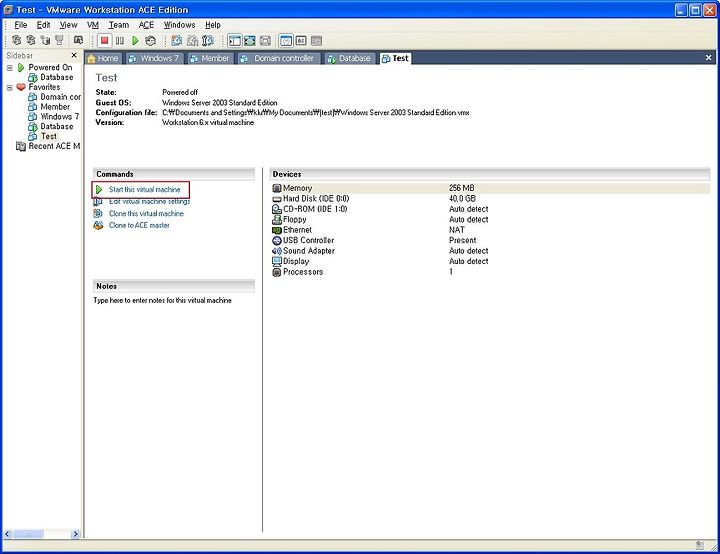Switch to the Home tab
720x554 pixels.
(x=103, y=58)
